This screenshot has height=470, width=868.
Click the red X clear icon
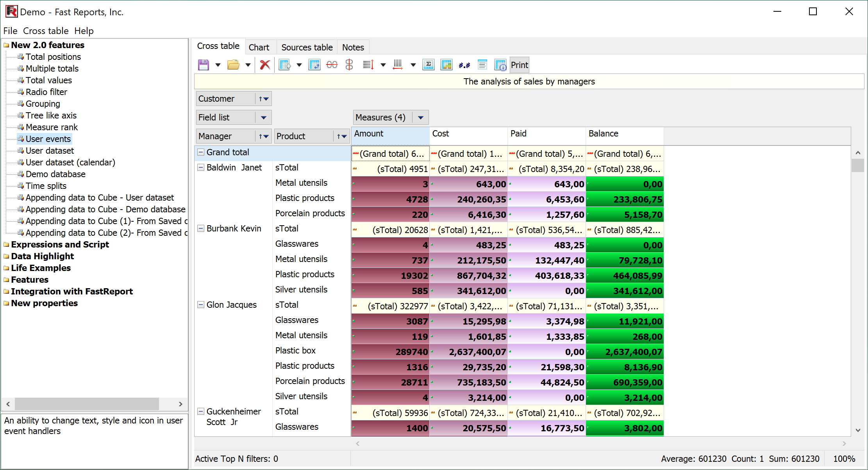pyautogui.click(x=265, y=65)
